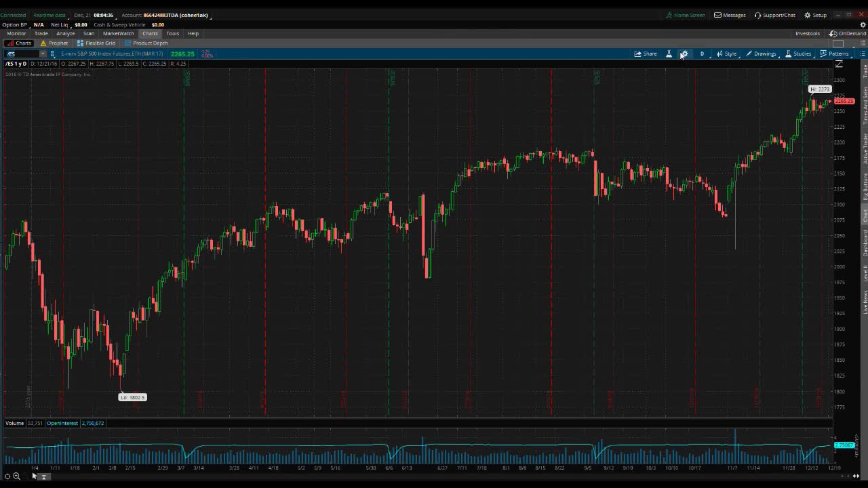Viewport: 868px width, 488px height.
Task: Click the open interest value axis tag
Action: (x=844, y=445)
